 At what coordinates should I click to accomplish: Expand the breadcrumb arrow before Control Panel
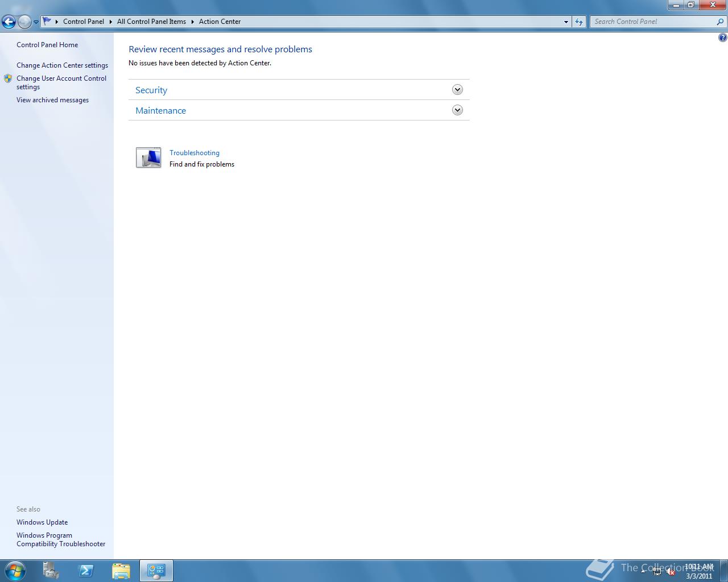57,22
